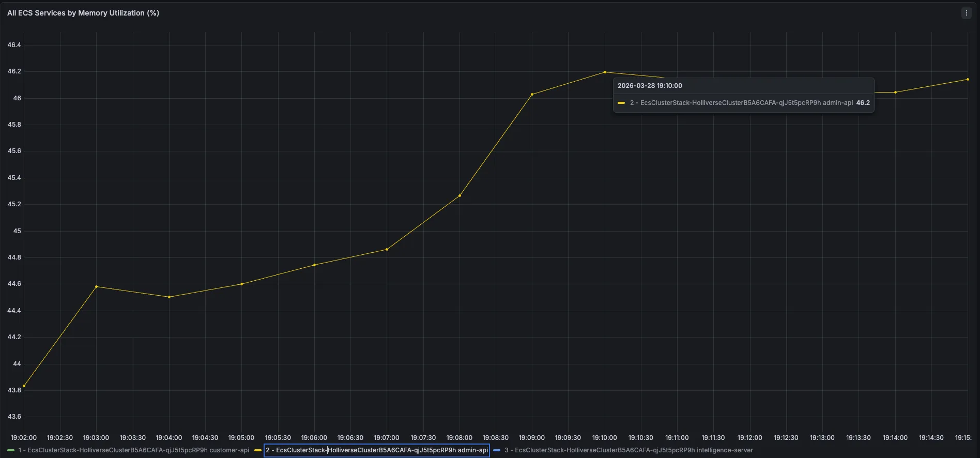980x458 pixels.
Task: Click panel title All ECS Services by Memory Utilization
Action: point(83,13)
